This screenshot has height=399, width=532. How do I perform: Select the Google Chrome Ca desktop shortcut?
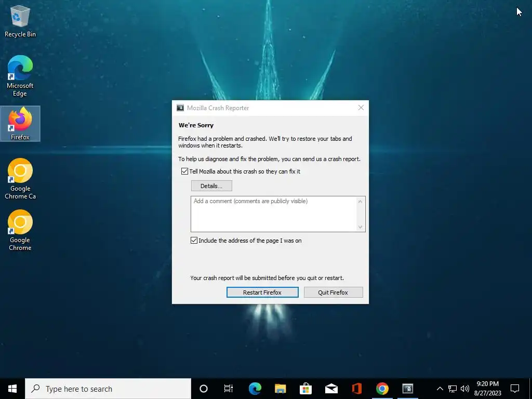point(20,179)
